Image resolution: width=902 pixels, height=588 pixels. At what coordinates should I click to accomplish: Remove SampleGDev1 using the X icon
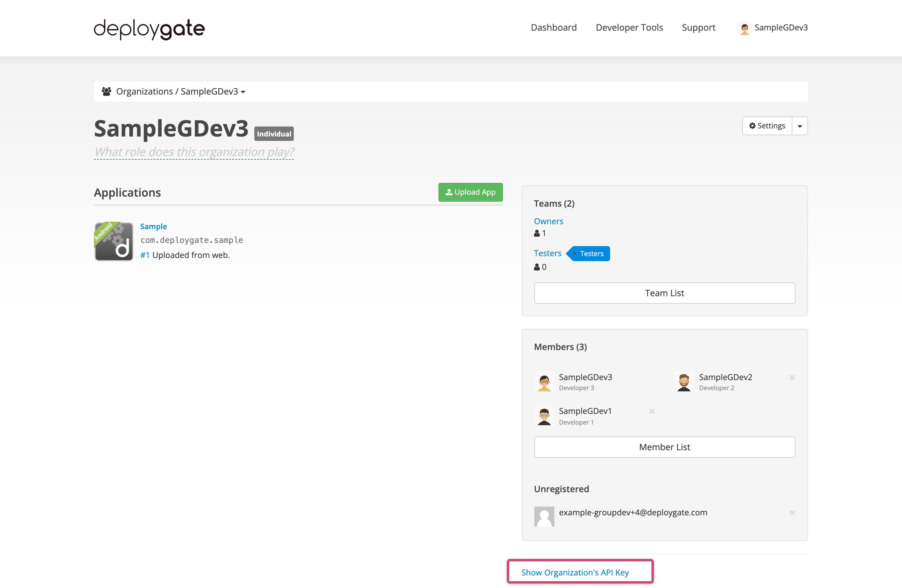652,411
